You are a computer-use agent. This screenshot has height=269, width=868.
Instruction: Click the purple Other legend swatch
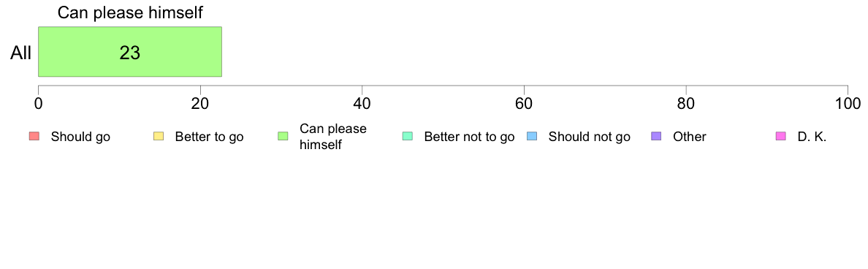[x=657, y=136]
